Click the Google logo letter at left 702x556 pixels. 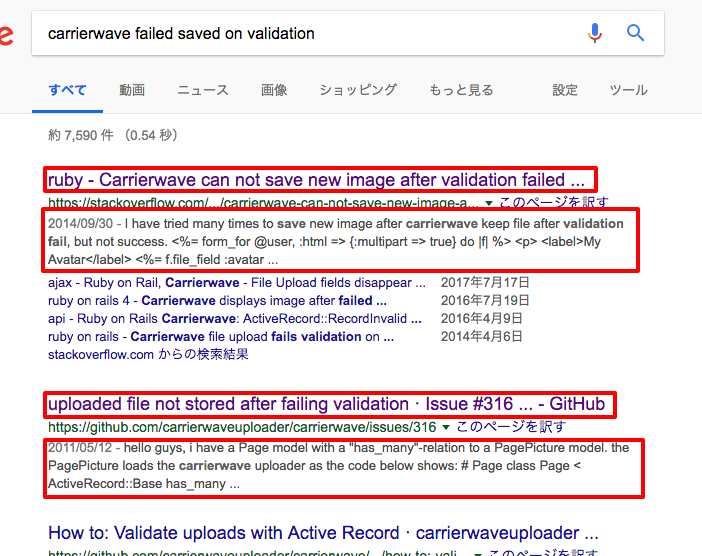[6, 35]
